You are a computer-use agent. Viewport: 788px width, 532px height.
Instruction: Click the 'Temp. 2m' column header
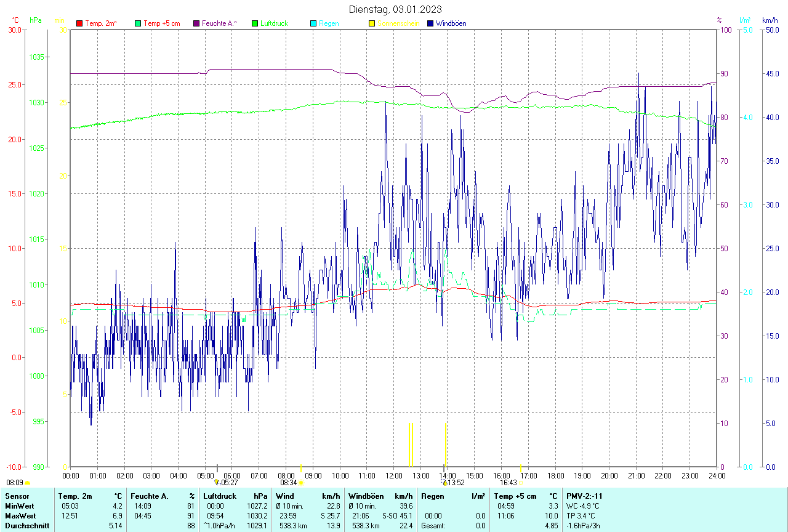pyautogui.click(x=75, y=496)
